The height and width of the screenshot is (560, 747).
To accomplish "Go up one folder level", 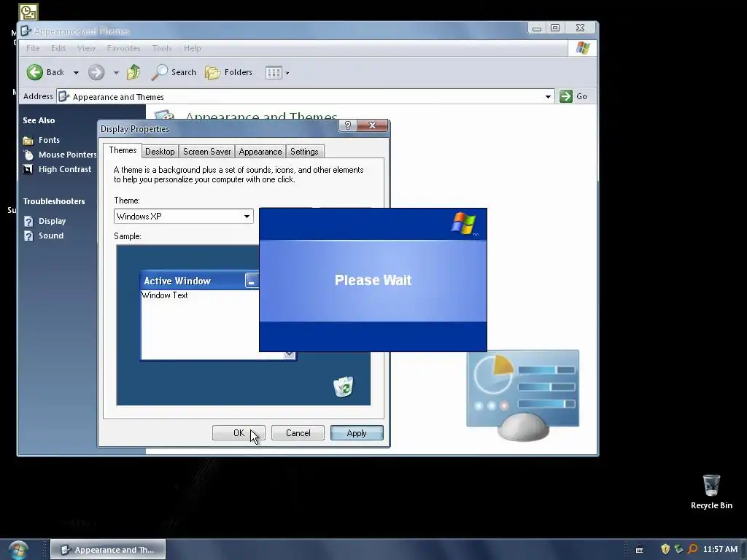I will pos(134,72).
